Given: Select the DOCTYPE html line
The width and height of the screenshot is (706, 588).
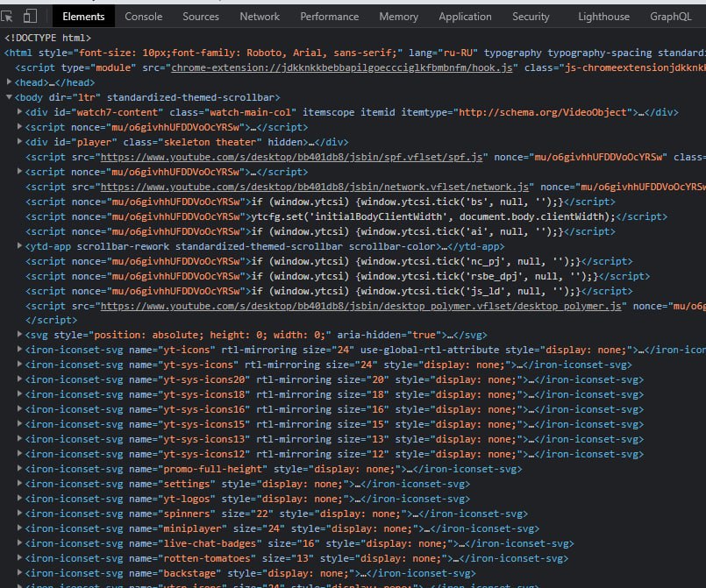Looking at the screenshot, I should (x=47, y=38).
